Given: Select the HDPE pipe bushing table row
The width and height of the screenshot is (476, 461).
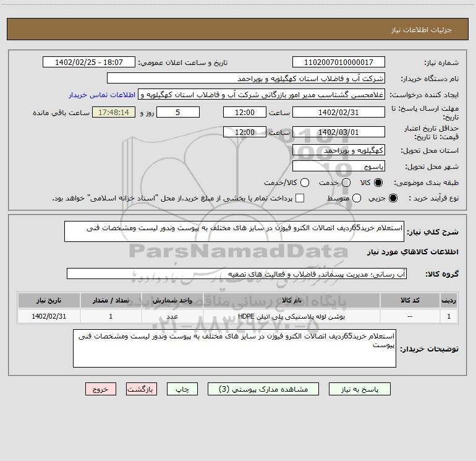Looking at the screenshot, I should click(x=238, y=316).
